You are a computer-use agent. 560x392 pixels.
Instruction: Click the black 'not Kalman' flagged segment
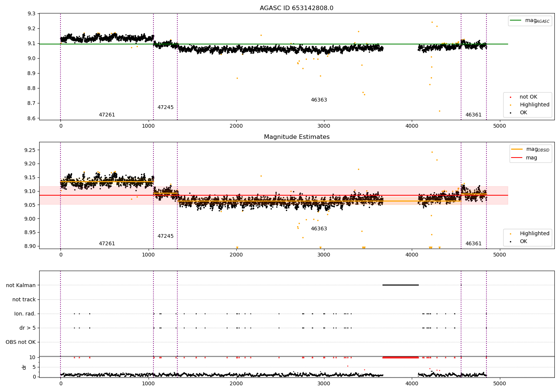[x=401, y=285]
